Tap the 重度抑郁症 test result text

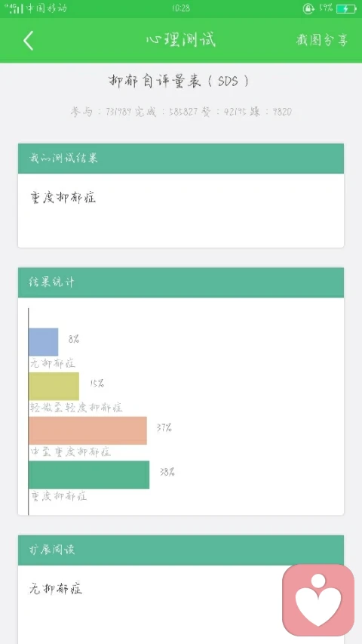pyautogui.click(x=63, y=198)
